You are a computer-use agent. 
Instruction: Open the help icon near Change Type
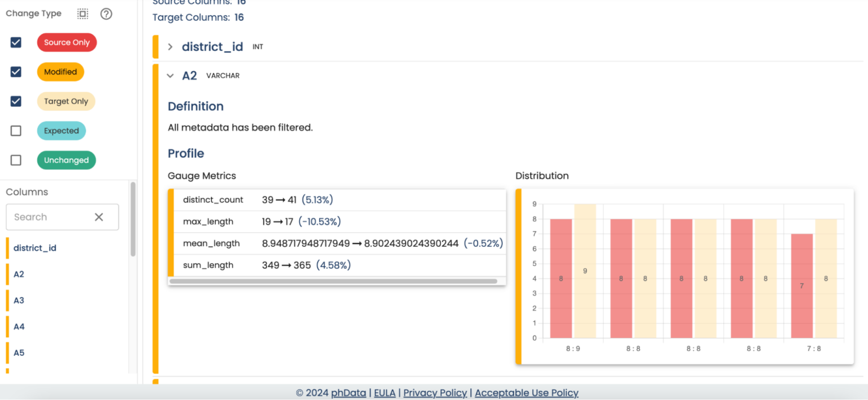[106, 14]
